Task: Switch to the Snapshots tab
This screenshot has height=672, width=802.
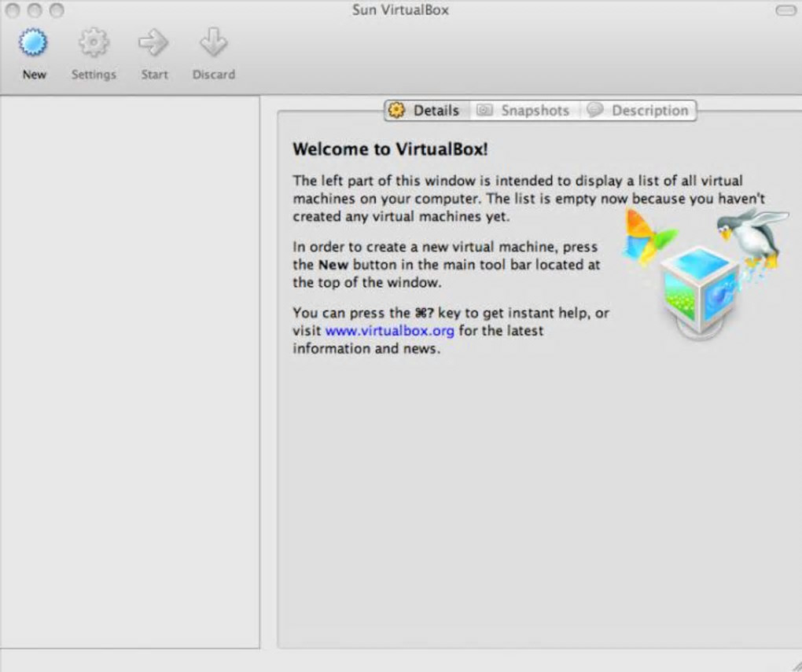Action: tap(524, 111)
